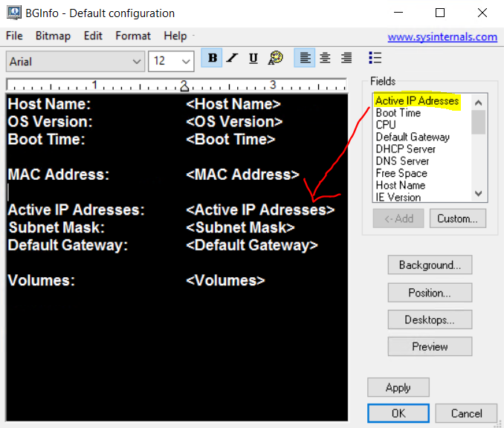Screen dimensions: 504x428
Task: Click the Preview button
Action: coord(430,347)
